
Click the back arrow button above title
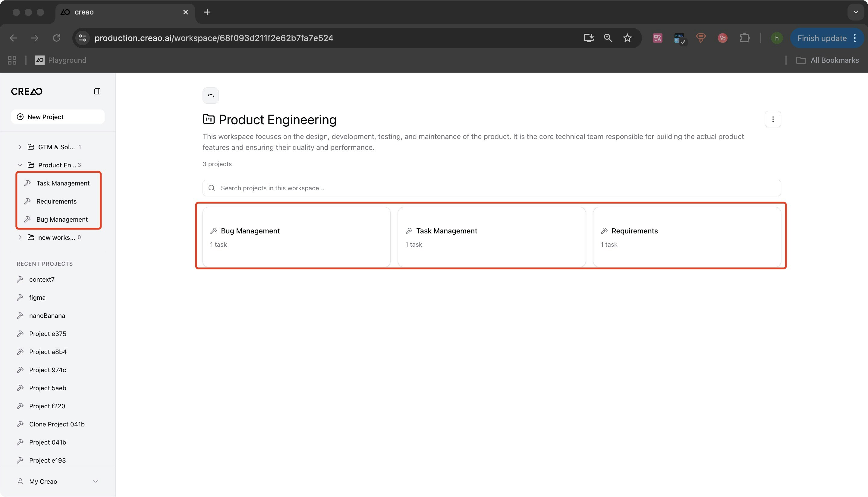(x=210, y=96)
